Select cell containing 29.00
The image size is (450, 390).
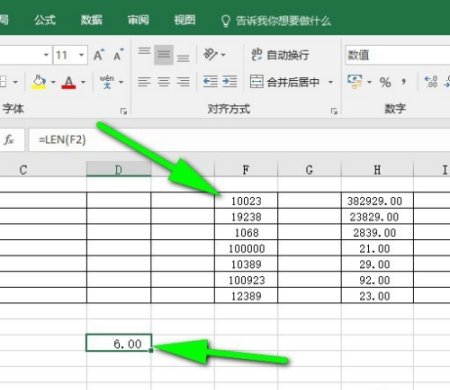coord(377,264)
